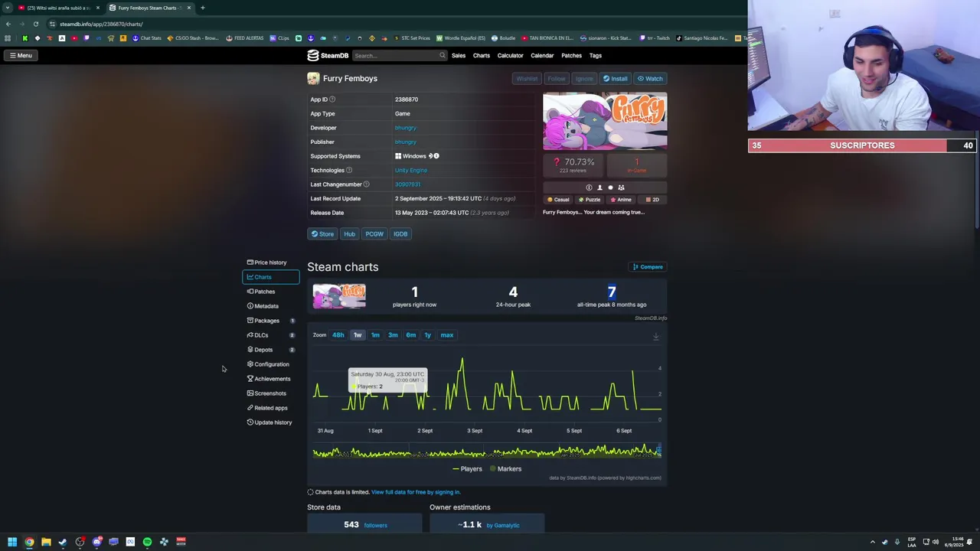Click View full data by signing in link
Screen dimensions: 980x551
coord(416,492)
